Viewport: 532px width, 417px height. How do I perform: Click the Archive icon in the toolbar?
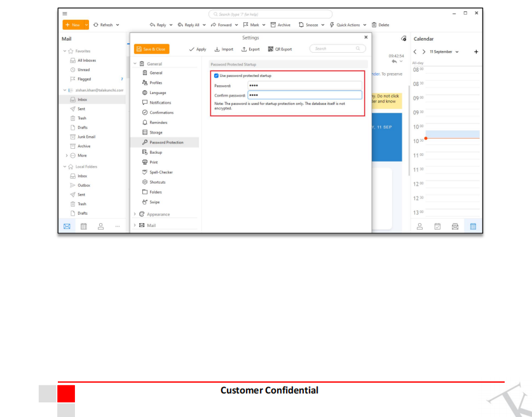273,25
